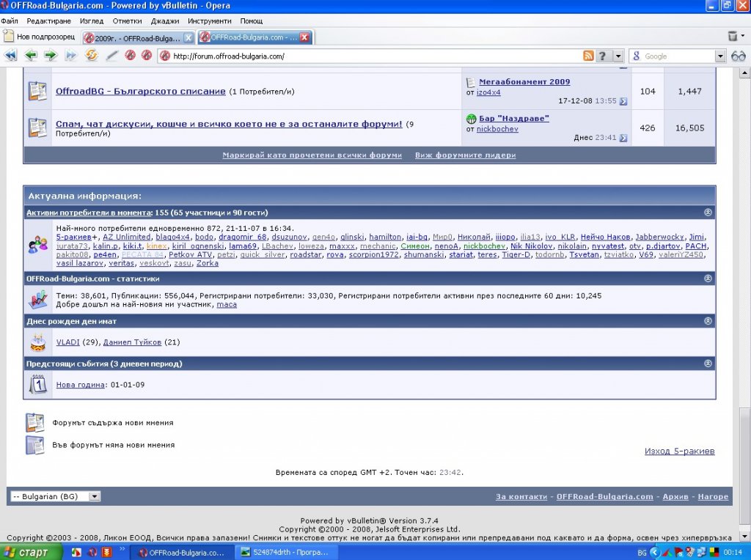Image resolution: width=751 pixels, height=560 pixels.
Task: Click the closed tabs trash icon
Action: 733,36
